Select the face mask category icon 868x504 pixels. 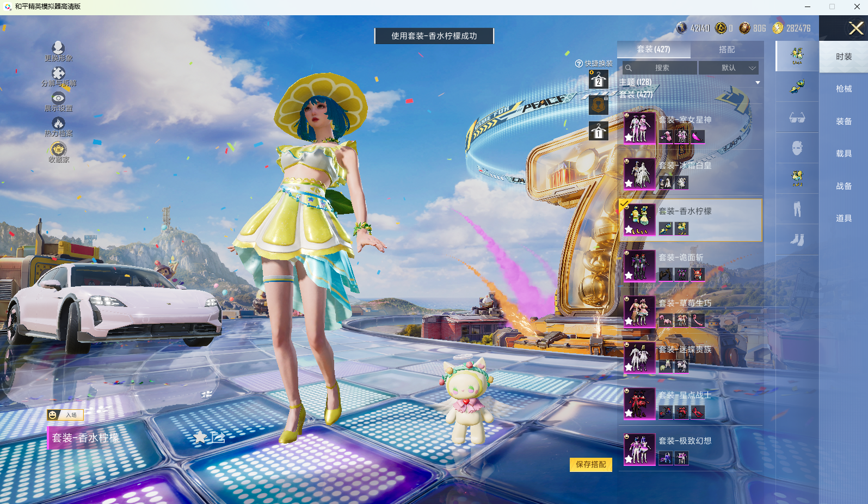coord(797,147)
